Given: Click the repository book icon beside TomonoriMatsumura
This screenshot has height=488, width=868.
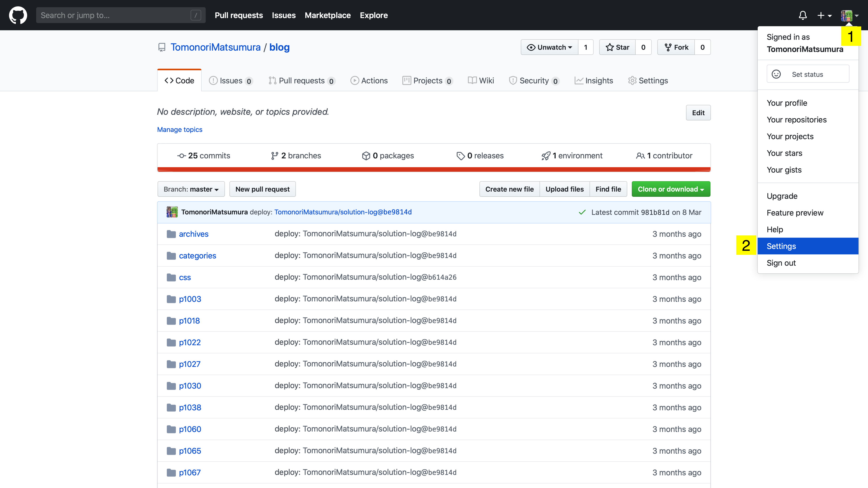Looking at the screenshot, I should click(x=162, y=47).
